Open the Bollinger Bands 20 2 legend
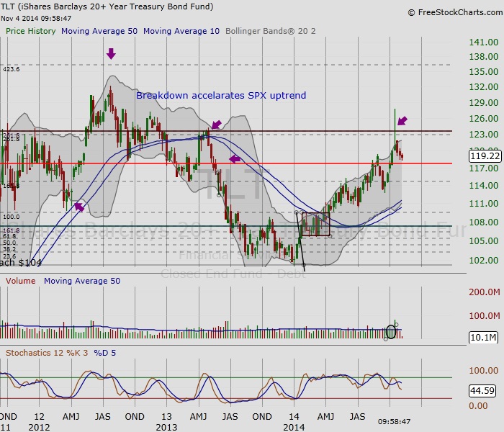This screenshot has height=432, width=504. (271, 31)
